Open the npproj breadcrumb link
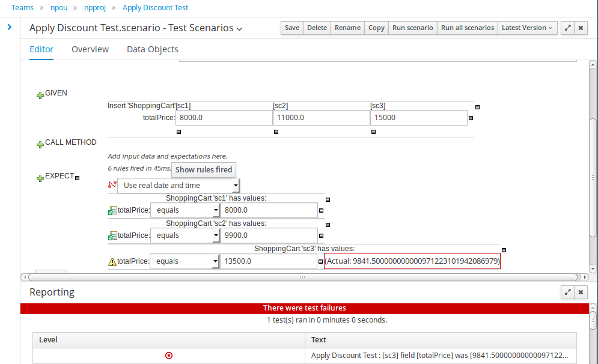 tap(95, 8)
